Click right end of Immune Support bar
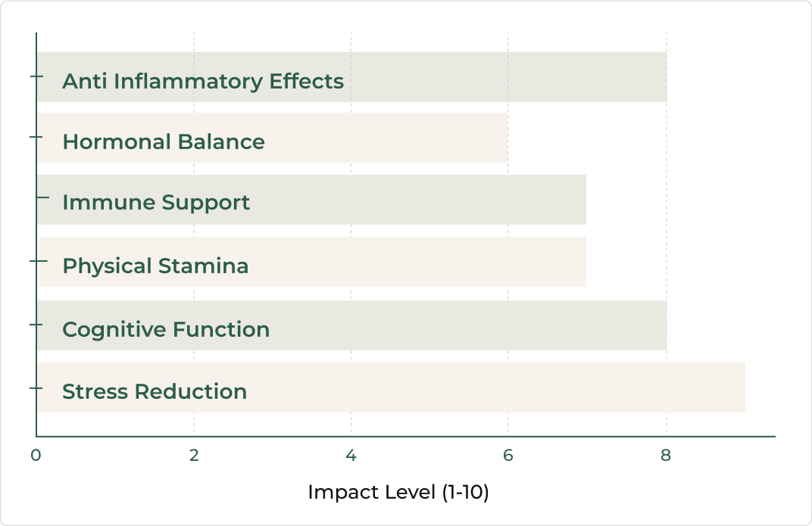This screenshot has height=526, width=812. pos(583,200)
